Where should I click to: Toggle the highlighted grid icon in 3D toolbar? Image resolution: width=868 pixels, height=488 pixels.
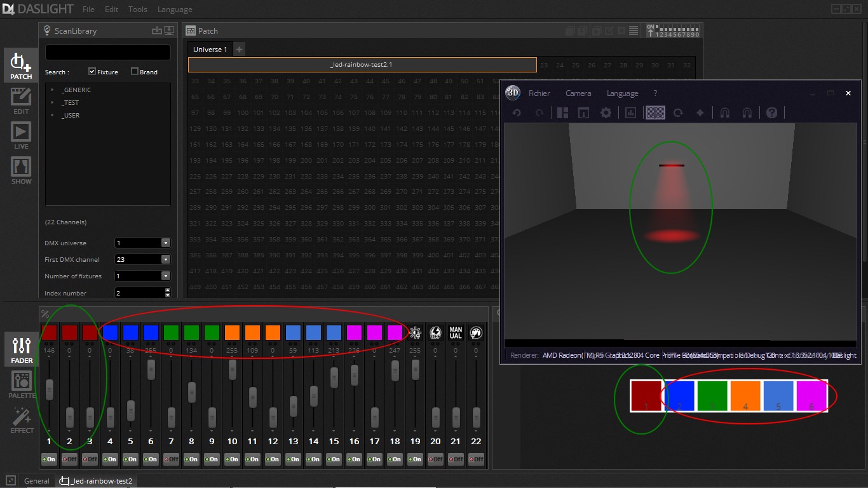coord(655,112)
